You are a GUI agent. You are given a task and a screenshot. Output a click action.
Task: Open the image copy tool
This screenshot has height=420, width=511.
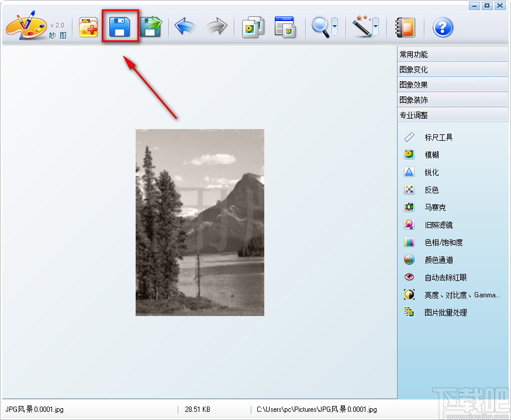(253, 26)
